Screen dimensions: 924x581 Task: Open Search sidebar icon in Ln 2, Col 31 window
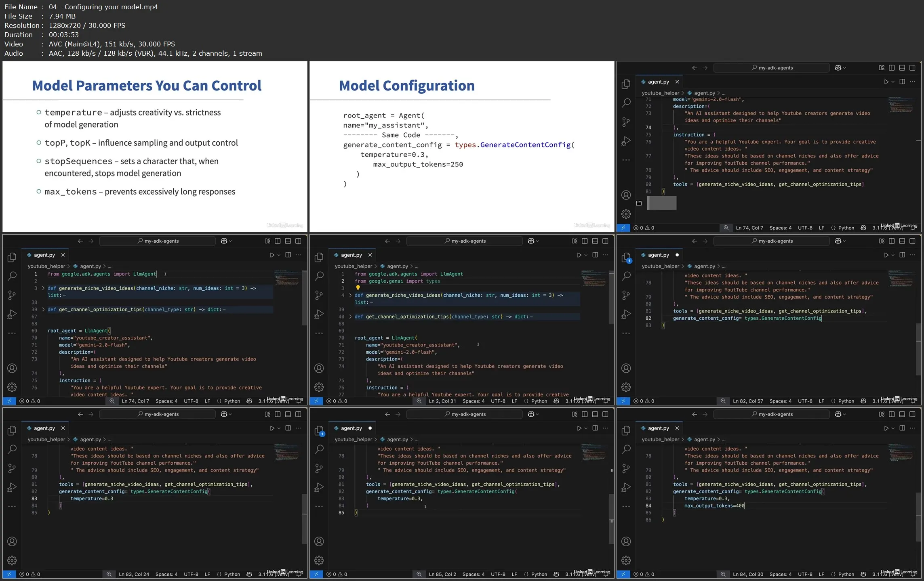click(x=319, y=276)
